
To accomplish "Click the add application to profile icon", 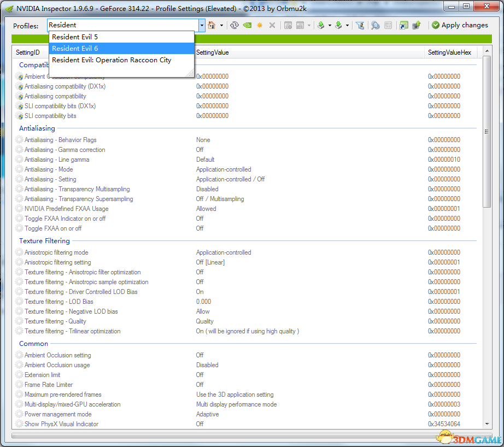I will (288, 25).
